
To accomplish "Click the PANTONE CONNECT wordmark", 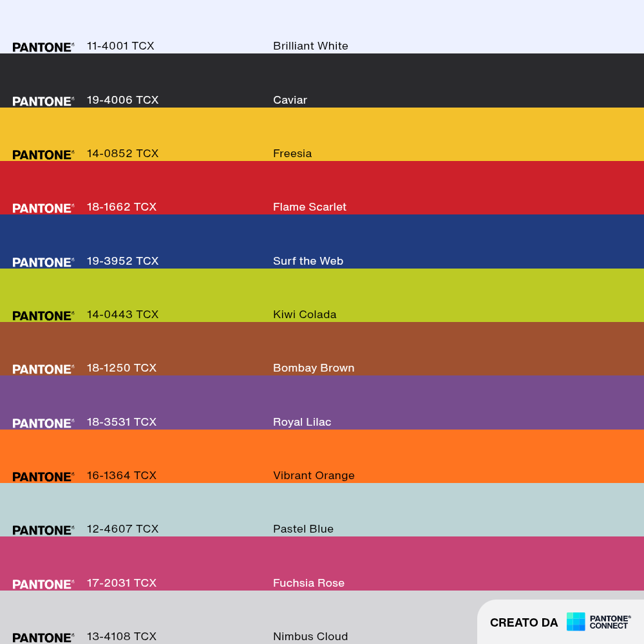I will click(610, 622).
